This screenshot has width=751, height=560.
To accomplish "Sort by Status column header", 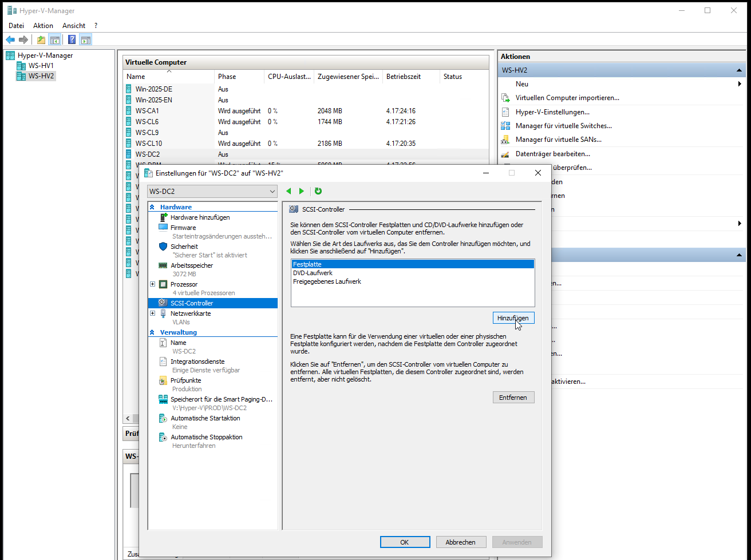I will [x=464, y=77].
